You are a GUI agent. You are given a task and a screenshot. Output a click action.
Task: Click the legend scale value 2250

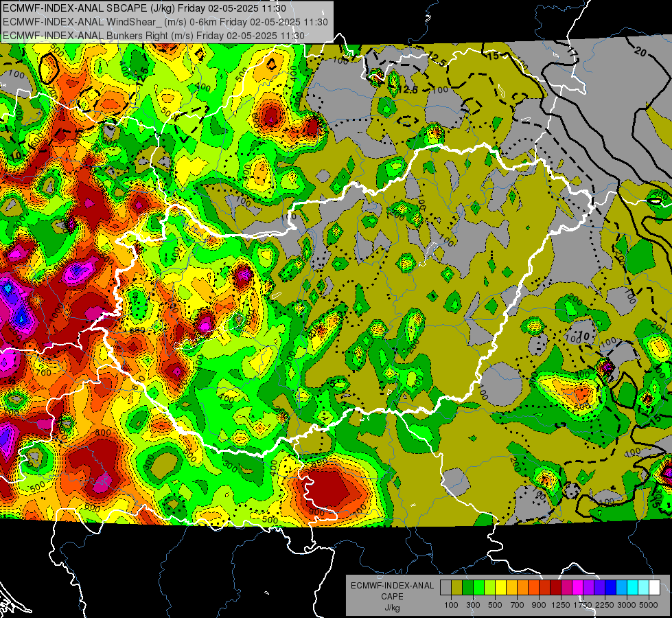coord(605,605)
